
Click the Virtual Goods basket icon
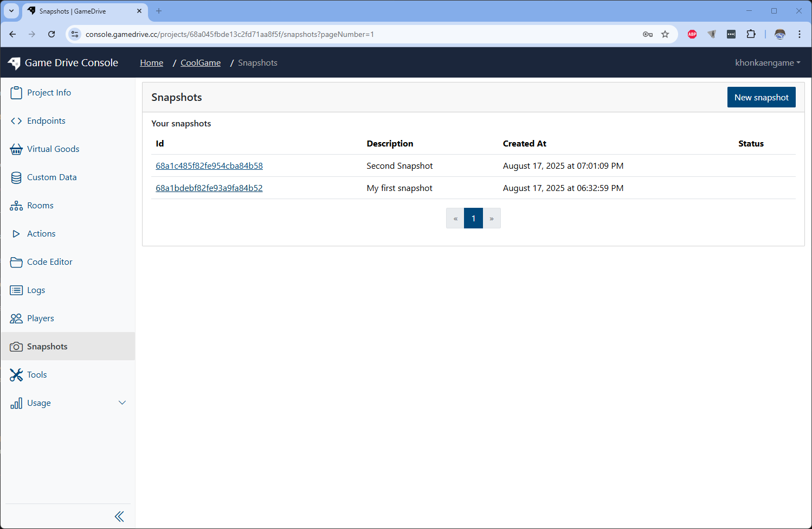(16, 149)
